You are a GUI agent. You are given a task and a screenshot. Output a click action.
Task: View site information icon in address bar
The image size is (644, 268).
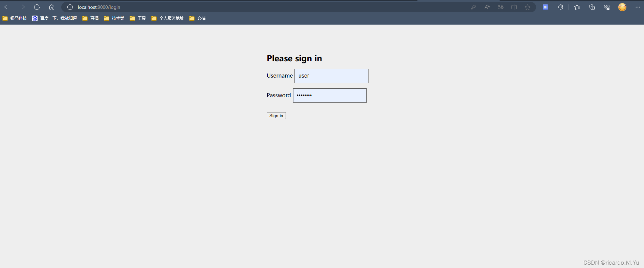pos(70,7)
